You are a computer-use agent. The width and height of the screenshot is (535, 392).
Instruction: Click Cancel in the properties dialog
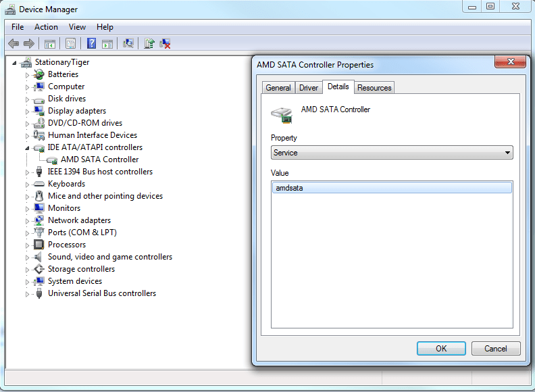496,348
